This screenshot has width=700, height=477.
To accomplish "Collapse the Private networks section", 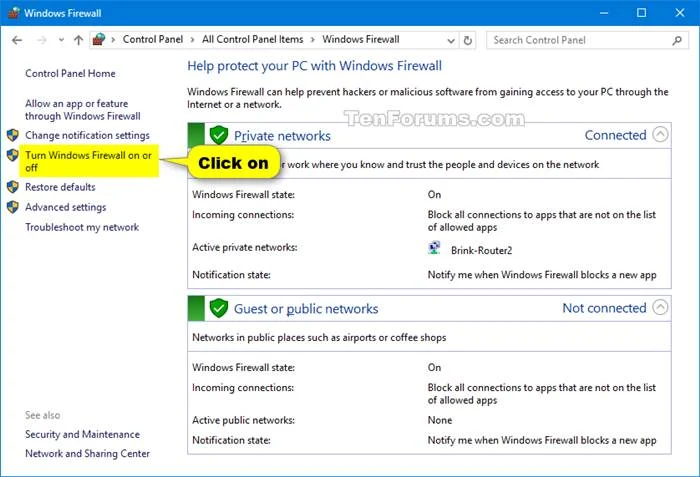I will click(x=660, y=134).
